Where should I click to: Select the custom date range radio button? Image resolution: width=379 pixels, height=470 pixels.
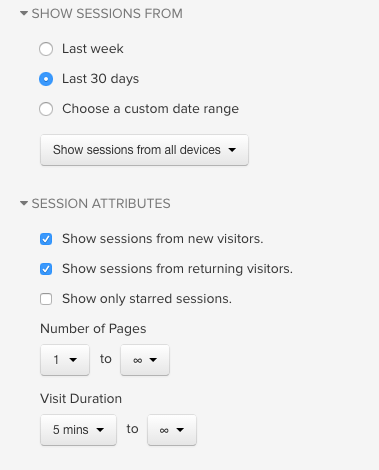(46, 109)
